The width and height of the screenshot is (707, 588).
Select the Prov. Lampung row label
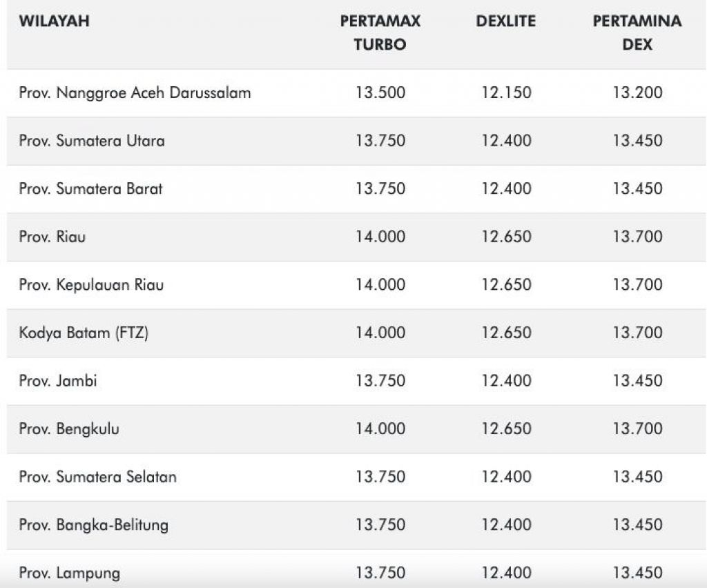(69, 572)
